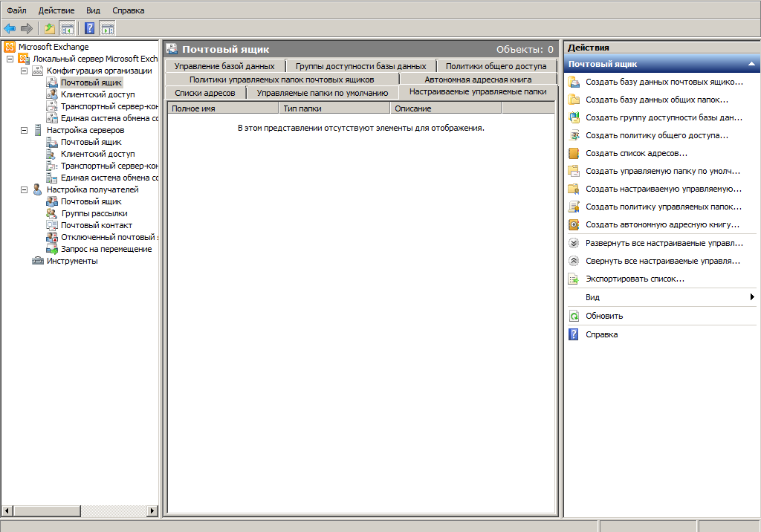Click the tree pane scroll left arrow
The width and height of the screenshot is (761, 532).
[x=7, y=510]
